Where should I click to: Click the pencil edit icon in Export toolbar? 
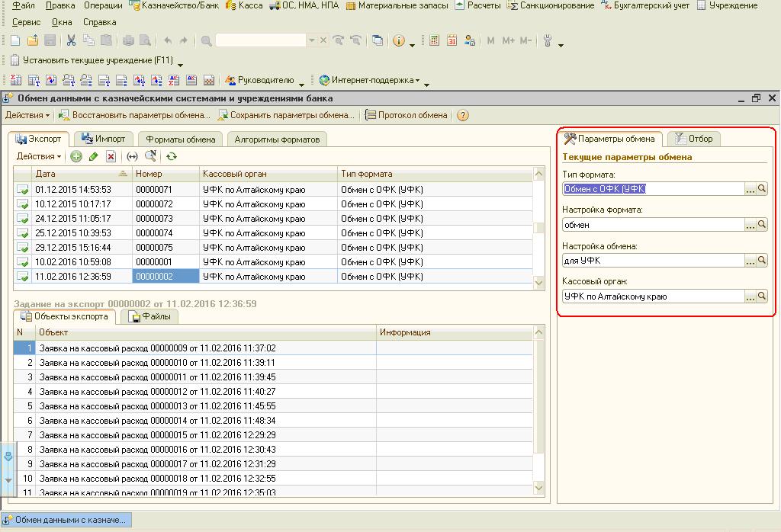tap(93, 156)
